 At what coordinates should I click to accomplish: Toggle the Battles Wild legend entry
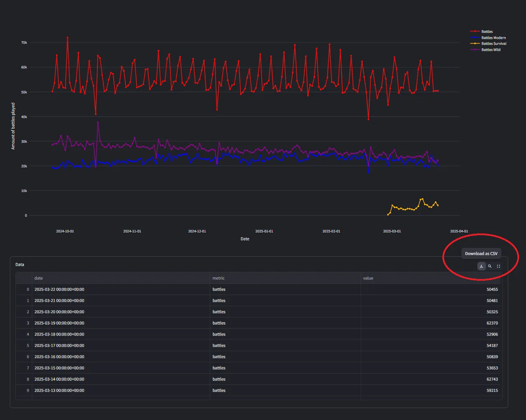tap(485, 50)
